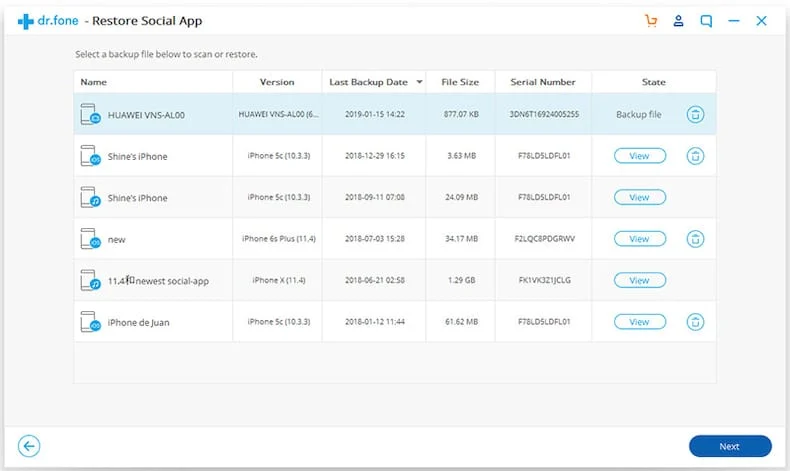Click the State column header
790x471 pixels.
(x=653, y=82)
